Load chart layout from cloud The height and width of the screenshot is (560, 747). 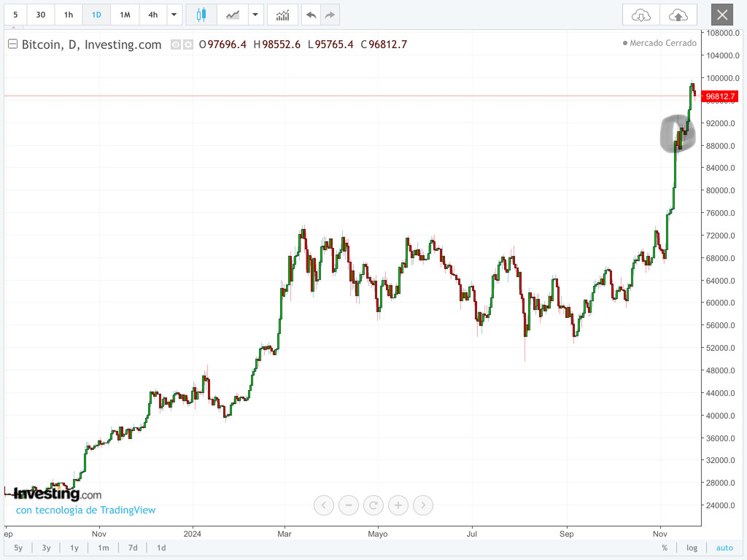(x=640, y=15)
